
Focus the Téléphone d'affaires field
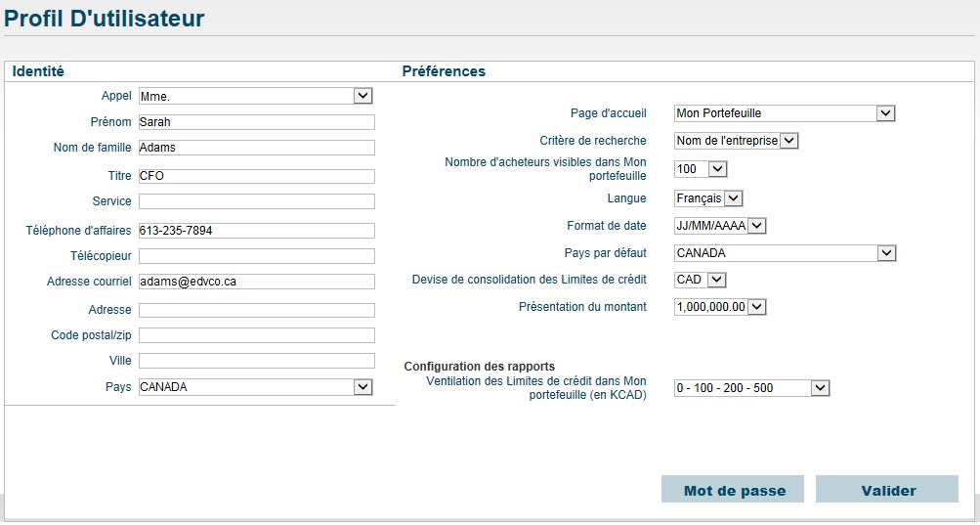point(257,231)
